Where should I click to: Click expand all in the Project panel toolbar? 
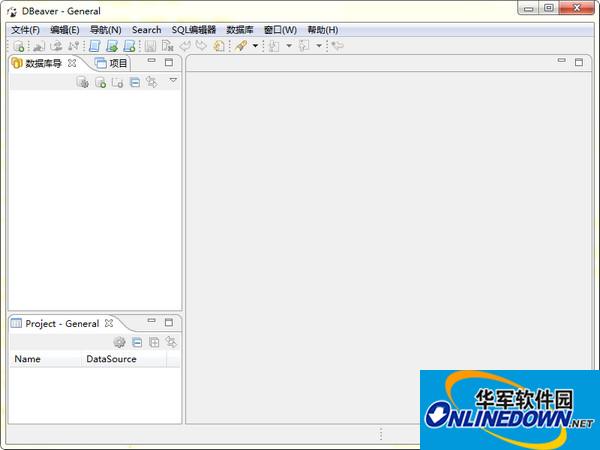154,342
